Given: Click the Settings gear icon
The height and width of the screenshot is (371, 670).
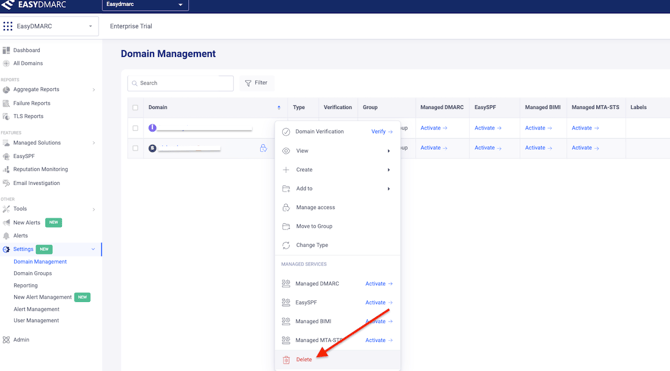Looking at the screenshot, I should click(x=6, y=249).
